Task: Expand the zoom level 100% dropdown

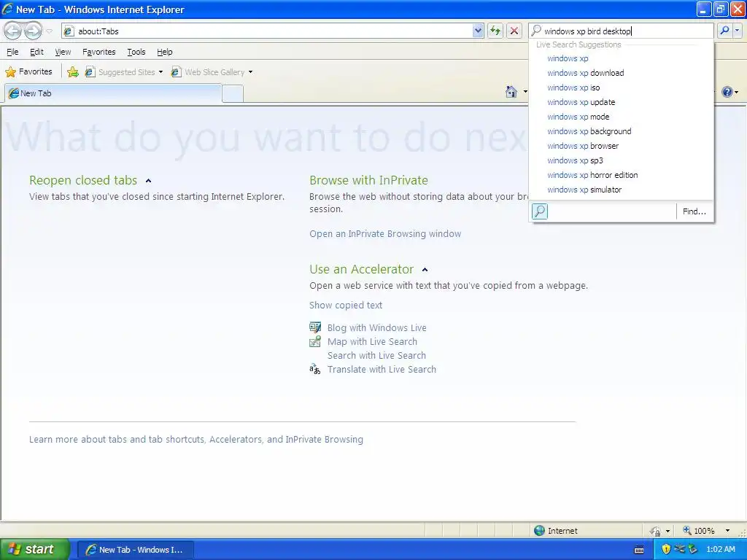Action: pyautogui.click(x=727, y=531)
